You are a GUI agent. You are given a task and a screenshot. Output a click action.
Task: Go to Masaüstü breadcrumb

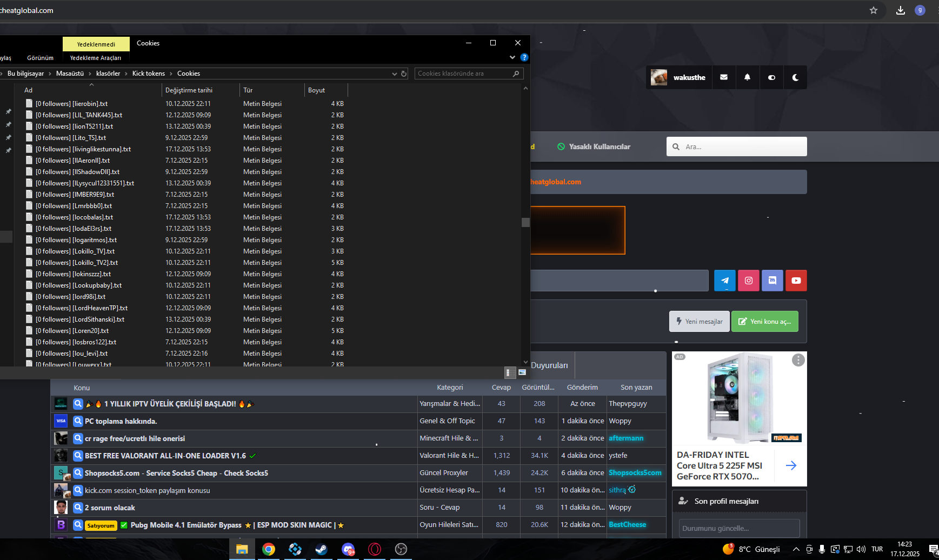70,74
